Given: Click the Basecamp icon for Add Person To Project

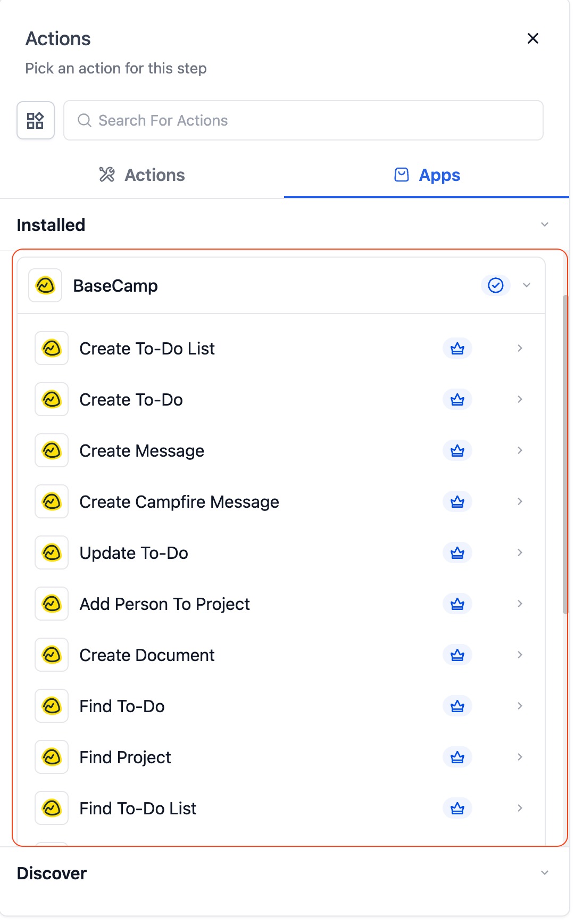Looking at the screenshot, I should tap(52, 604).
